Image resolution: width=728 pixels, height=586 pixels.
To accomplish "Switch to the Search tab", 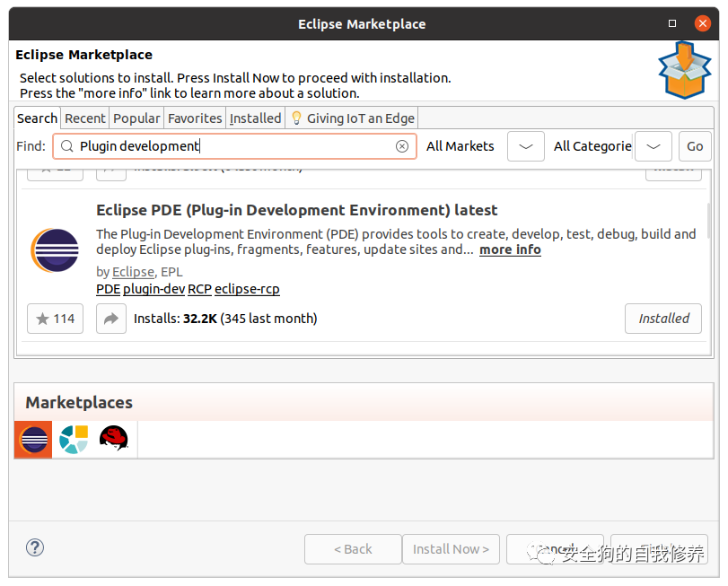I will [x=37, y=118].
